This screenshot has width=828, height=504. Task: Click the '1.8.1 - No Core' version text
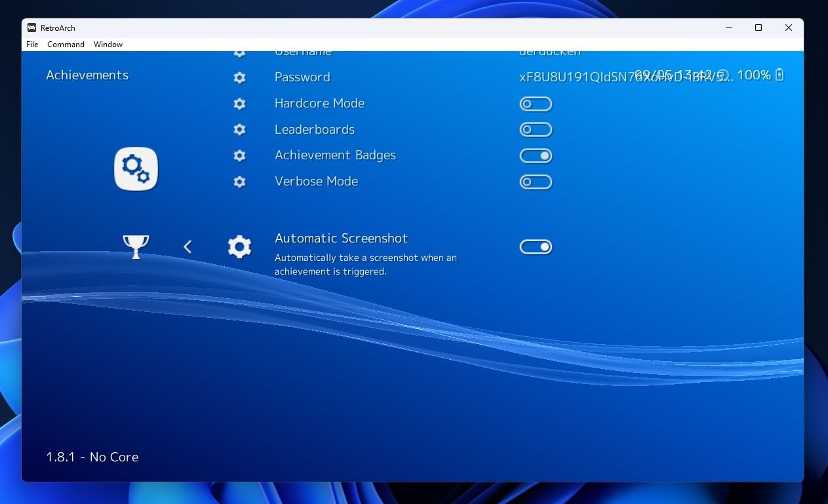(92, 457)
